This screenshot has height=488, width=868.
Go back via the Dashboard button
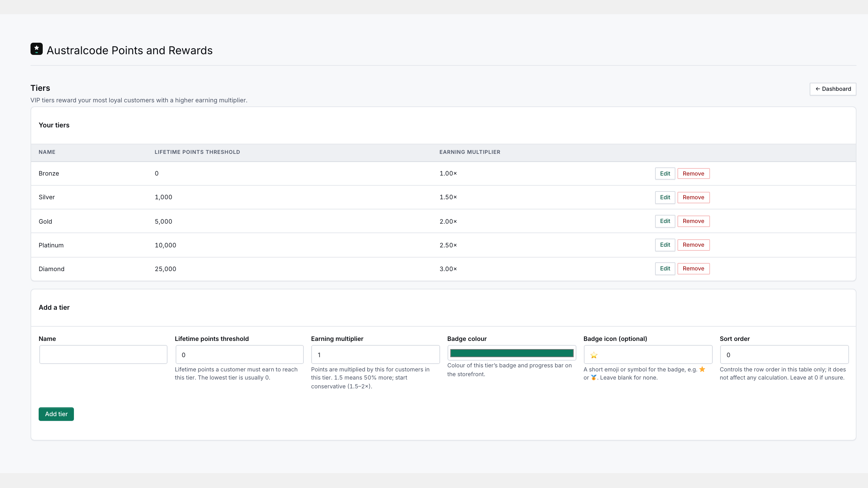click(x=833, y=89)
